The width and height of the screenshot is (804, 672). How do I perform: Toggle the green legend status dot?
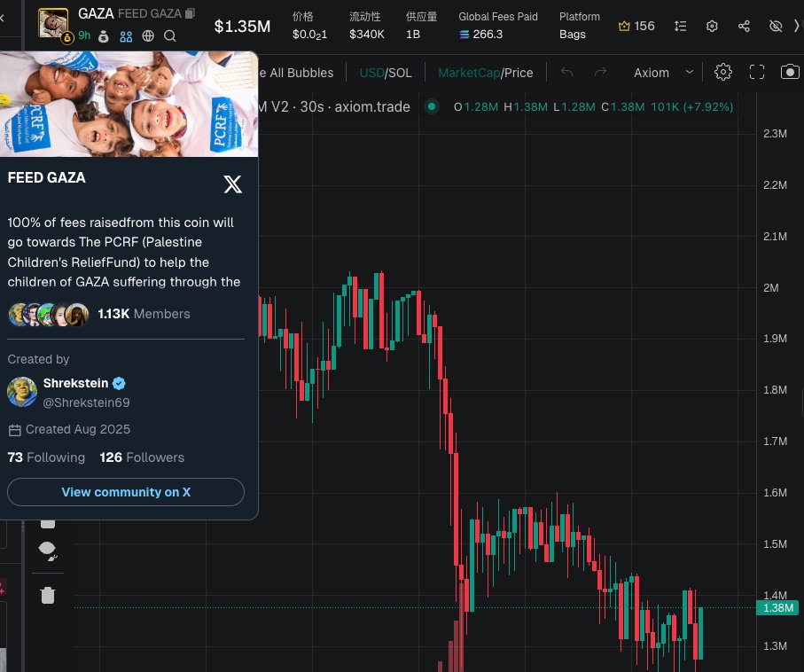coord(432,106)
